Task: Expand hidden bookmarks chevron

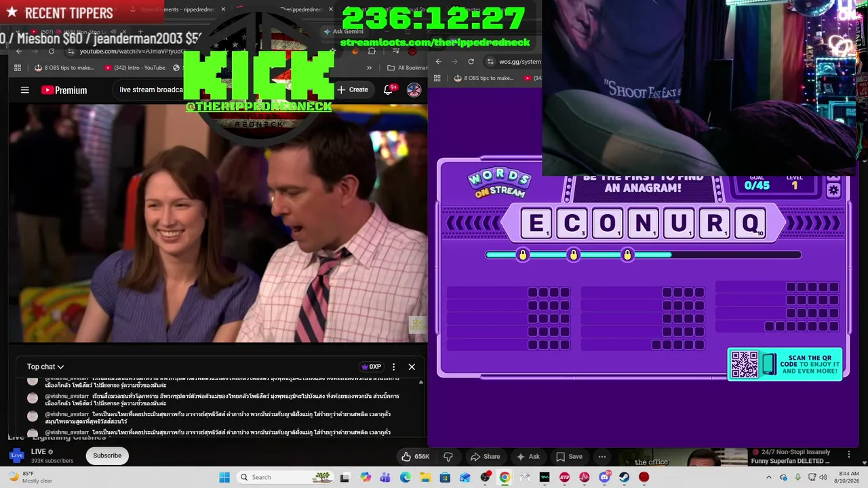Action: (369, 68)
